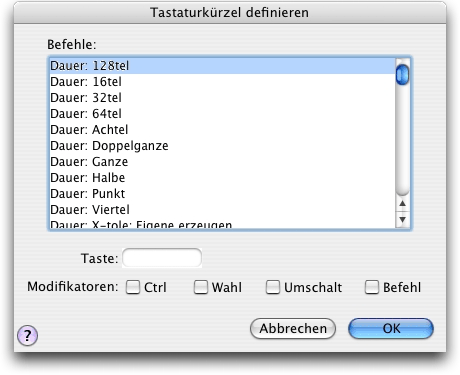Click the Abbrechen button

coord(293,328)
